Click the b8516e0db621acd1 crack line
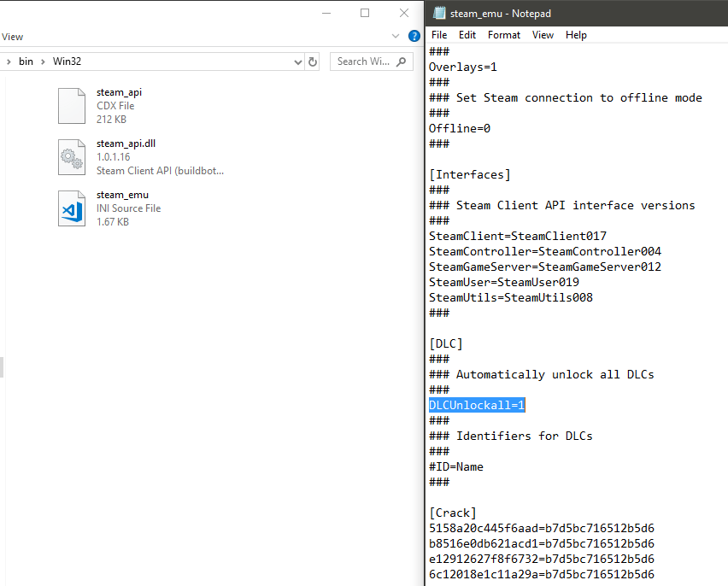The image size is (728, 586). coord(542,543)
